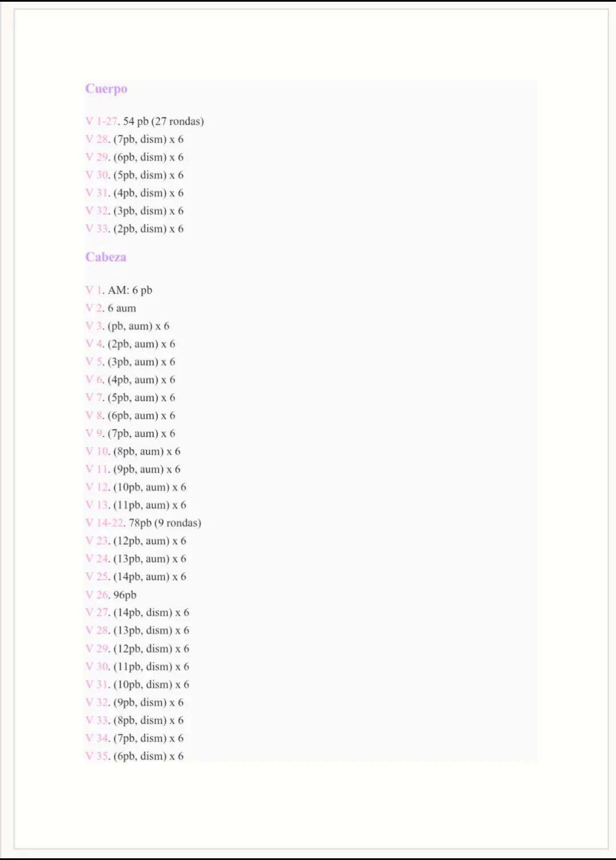Click the "(pb, aum) x 6" row
This screenshot has width=616, height=860.
click(138, 326)
